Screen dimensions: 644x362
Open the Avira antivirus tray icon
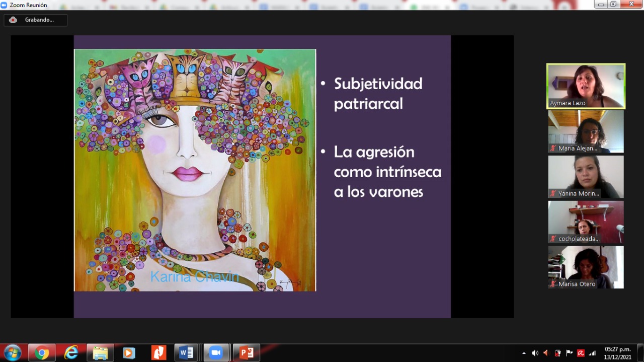(581, 353)
